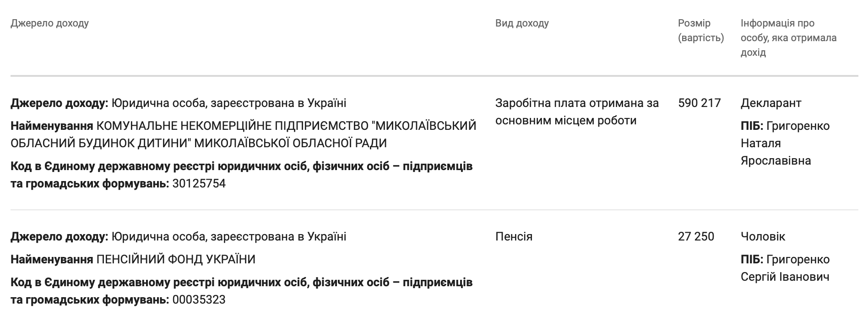
Task: Click second row's 'Юридична особа, зареєстрована в Україні'
Action: pos(229,237)
